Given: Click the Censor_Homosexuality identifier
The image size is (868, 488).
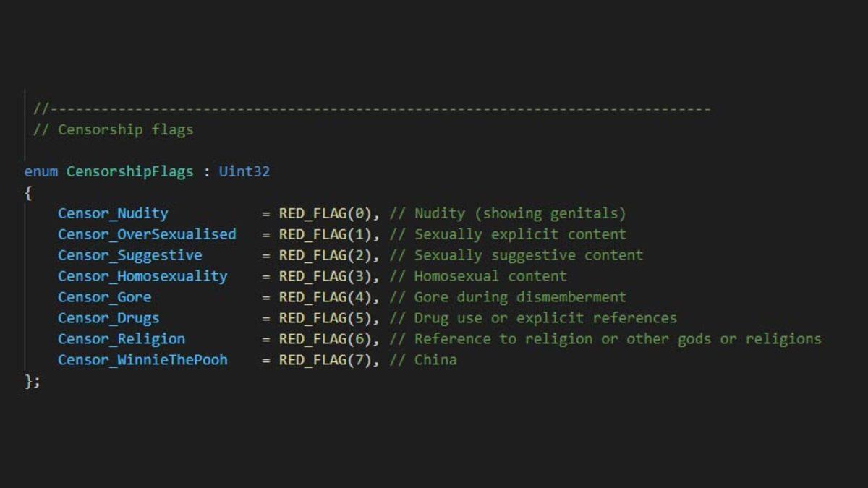Looking at the screenshot, I should [x=142, y=276].
